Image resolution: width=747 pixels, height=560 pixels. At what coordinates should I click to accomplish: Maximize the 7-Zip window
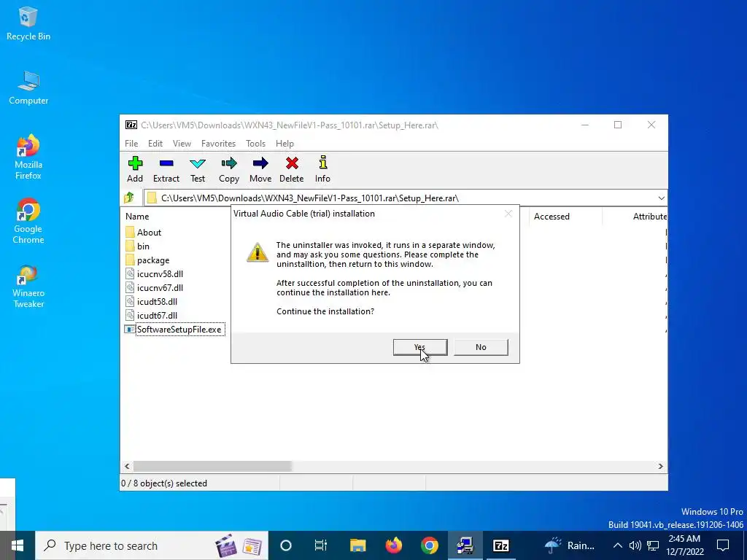tap(618, 125)
